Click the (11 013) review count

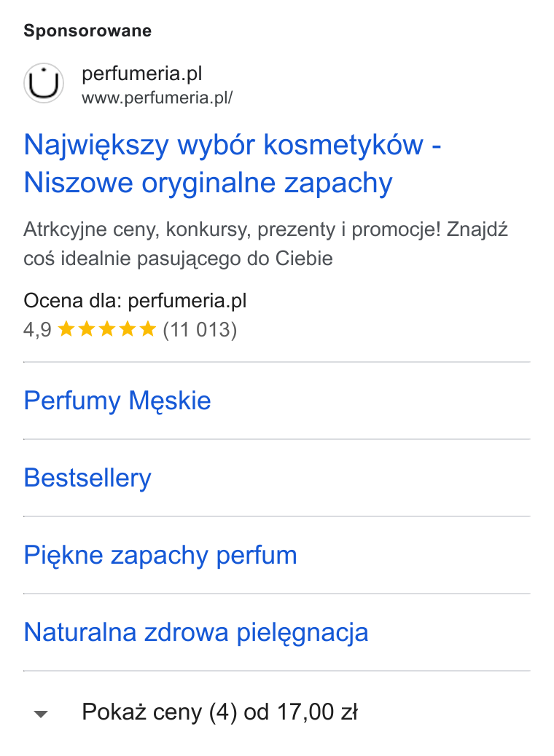pyautogui.click(x=200, y=330)
